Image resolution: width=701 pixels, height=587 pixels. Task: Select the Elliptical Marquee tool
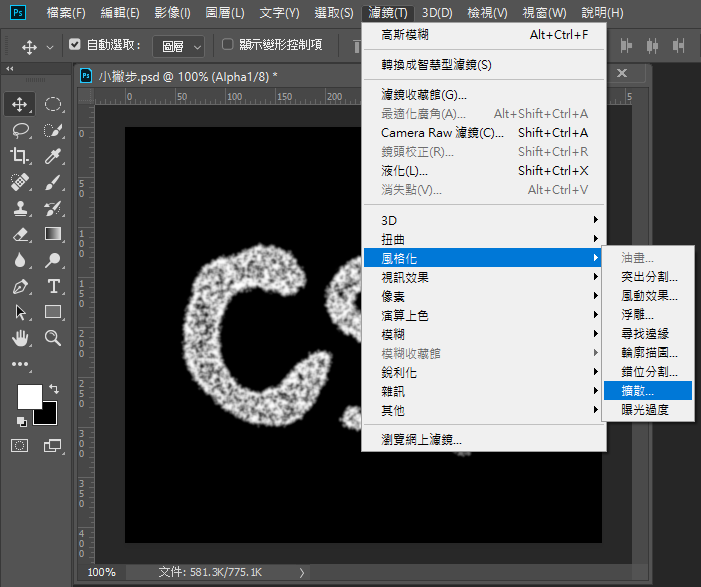pos(53,104)
